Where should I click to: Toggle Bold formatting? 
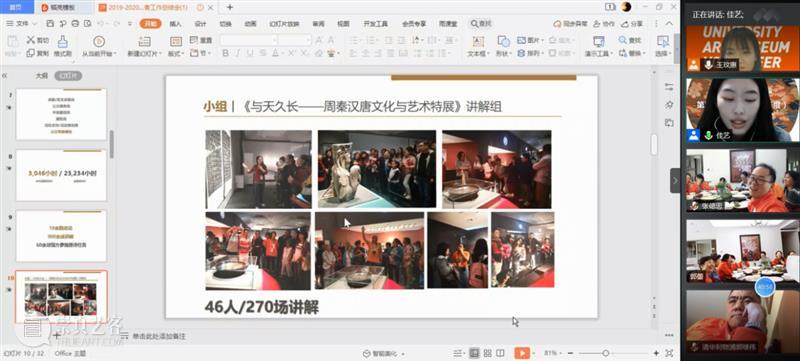point(225,53)
